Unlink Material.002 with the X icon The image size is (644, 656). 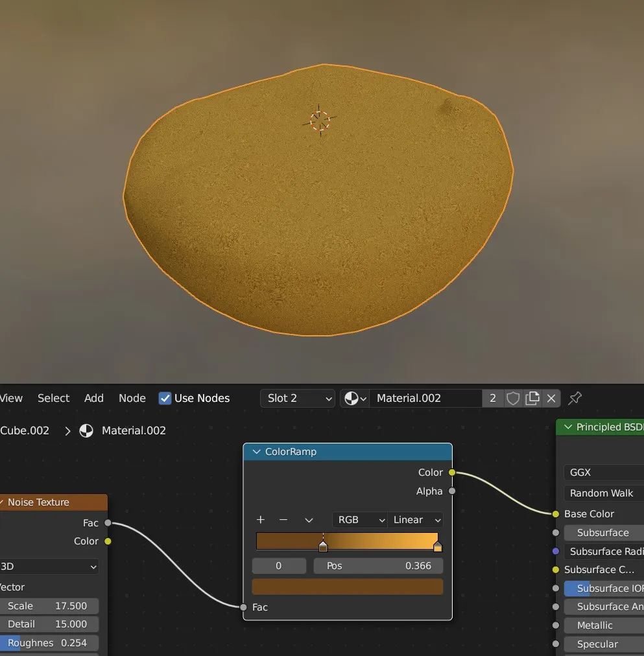tap(551, 398)
